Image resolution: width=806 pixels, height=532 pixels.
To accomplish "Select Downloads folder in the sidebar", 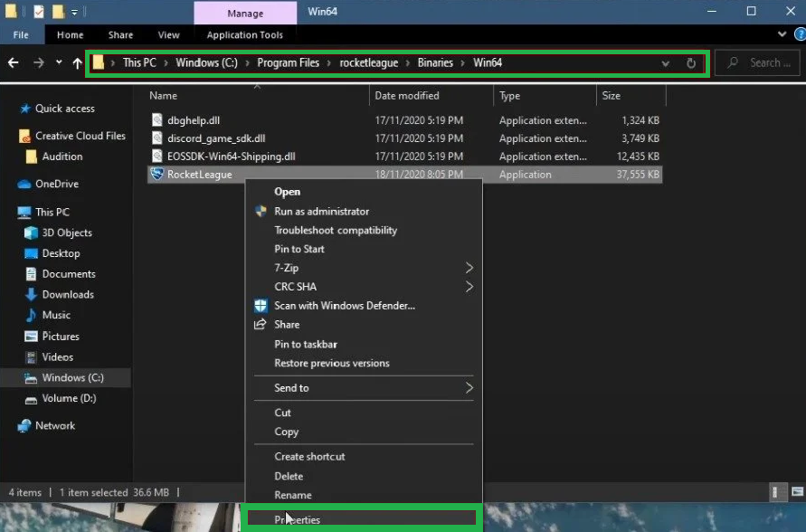I will coord(68,294).
